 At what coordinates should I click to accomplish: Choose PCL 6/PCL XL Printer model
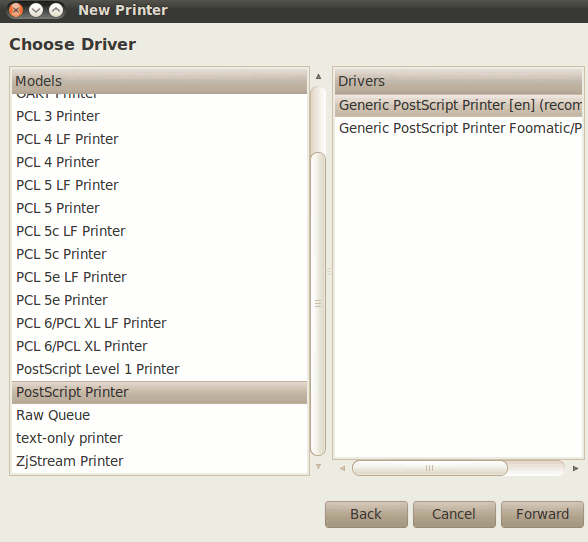159,346
